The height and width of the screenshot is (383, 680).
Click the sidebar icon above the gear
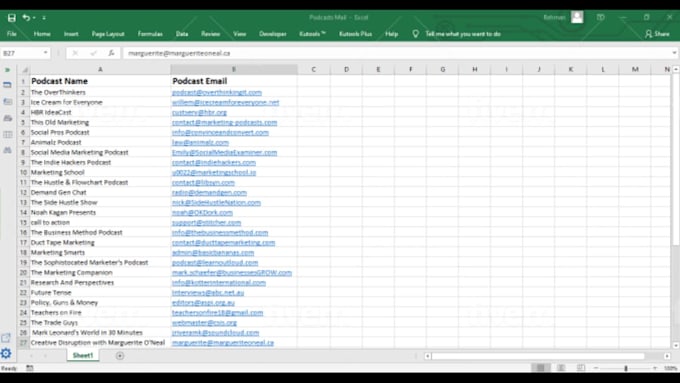[6, 337]
